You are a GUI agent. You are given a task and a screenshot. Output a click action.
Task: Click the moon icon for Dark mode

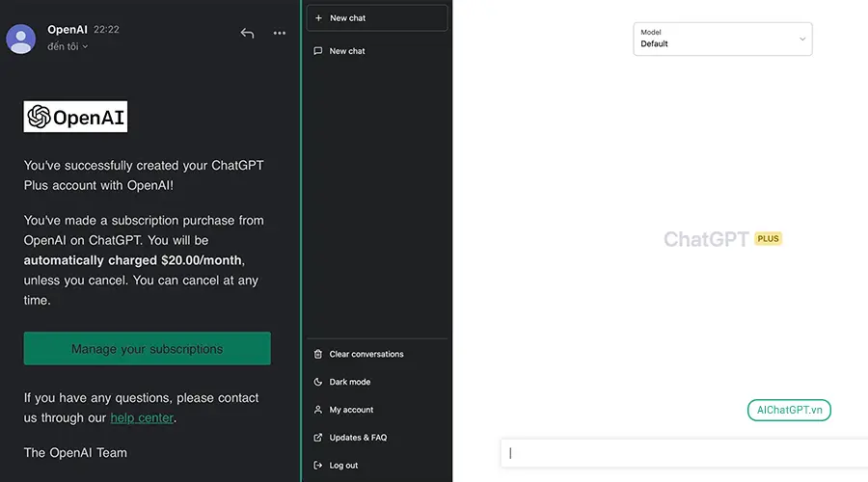(317, 382)
